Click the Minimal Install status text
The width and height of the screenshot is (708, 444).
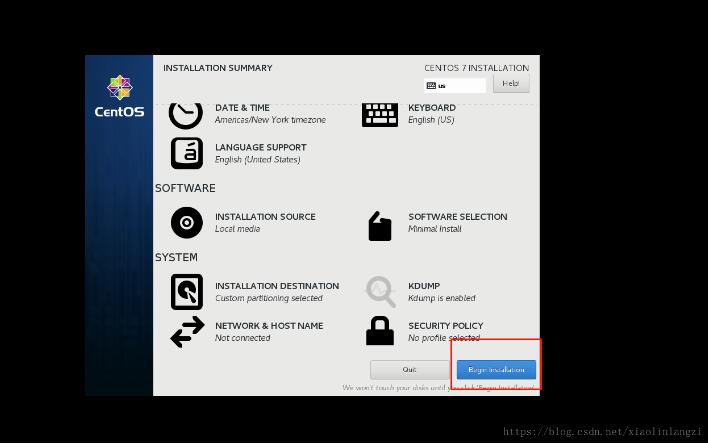coord(435,229)
